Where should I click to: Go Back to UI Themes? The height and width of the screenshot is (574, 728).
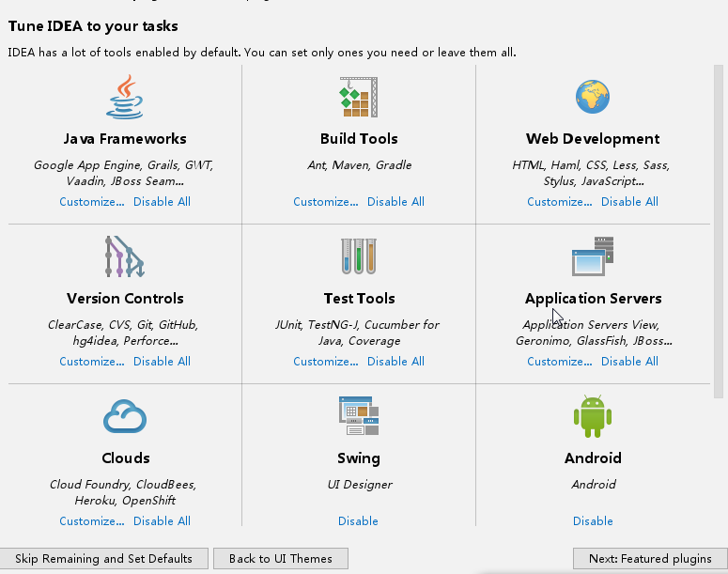point(281,559)
